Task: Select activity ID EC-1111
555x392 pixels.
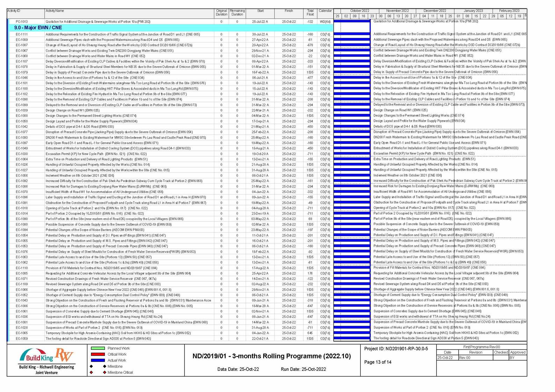Action: coord(22,35)
